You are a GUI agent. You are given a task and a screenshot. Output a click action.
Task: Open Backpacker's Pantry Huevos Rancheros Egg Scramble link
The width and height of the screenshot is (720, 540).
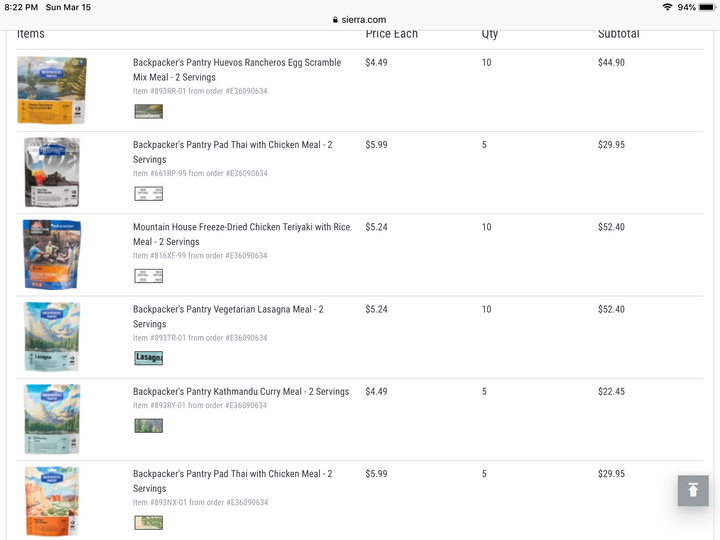[237, 70]
